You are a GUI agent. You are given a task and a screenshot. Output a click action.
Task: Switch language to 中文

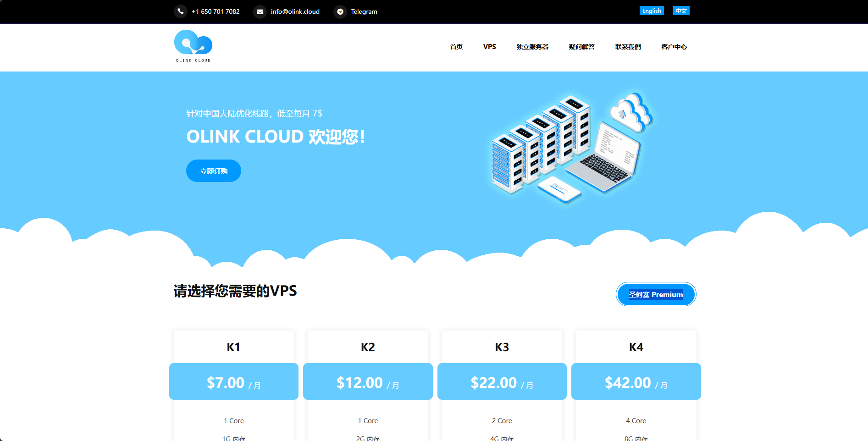[x=681, y=11]
